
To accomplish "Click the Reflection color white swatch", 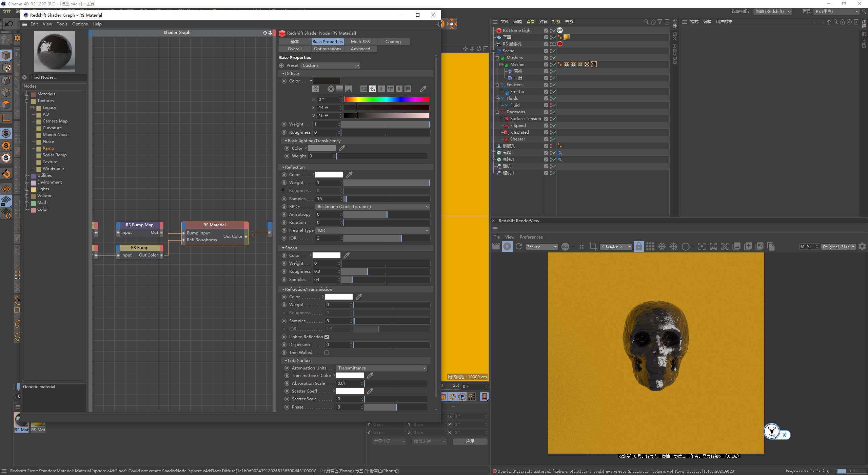I will tap(329, 174).
